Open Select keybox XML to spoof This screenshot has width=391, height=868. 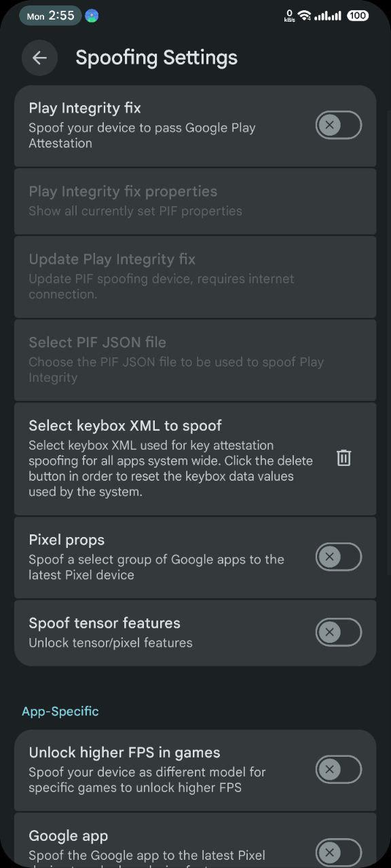(x=195, y=458)
